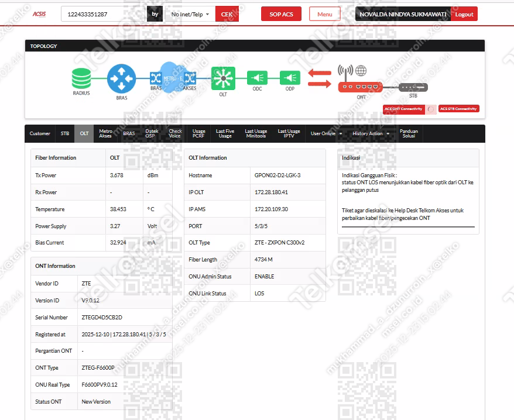Select the RADIUS server icon in topology
514x420 pixels.
click(x=81, y=78)
